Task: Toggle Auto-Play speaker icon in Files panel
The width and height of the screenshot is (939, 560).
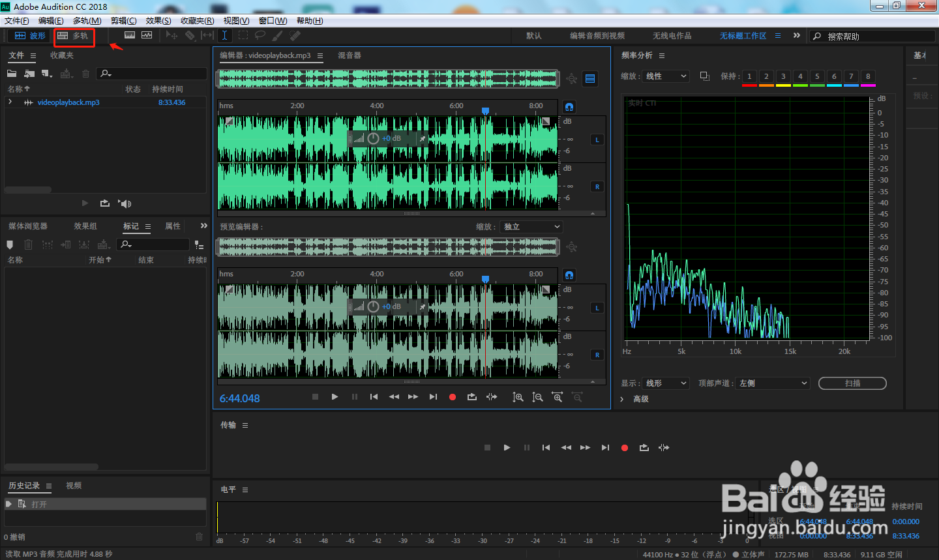Action: [125, 203]
